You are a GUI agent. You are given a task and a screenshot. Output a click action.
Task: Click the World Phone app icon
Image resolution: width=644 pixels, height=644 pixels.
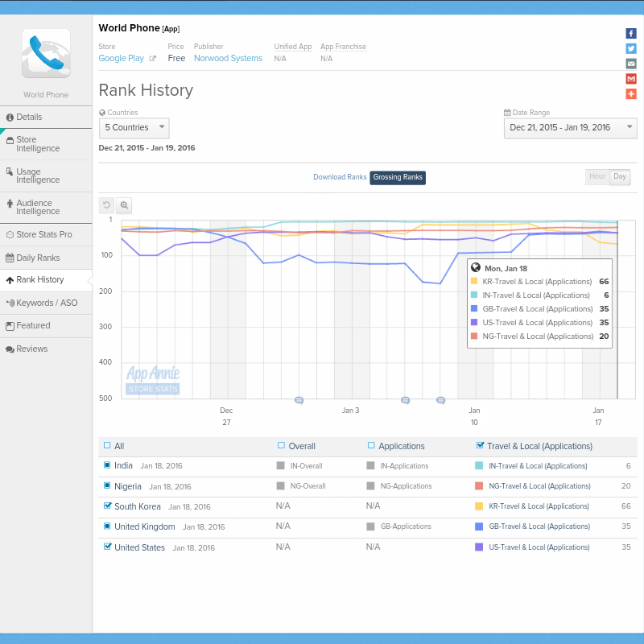46,53
